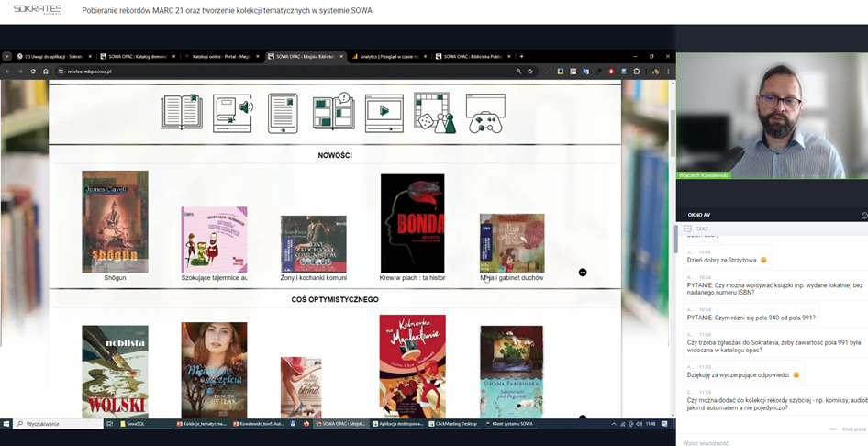
Task: Open the "Szokujące tajemnice" title link
Action: point(214,278)
